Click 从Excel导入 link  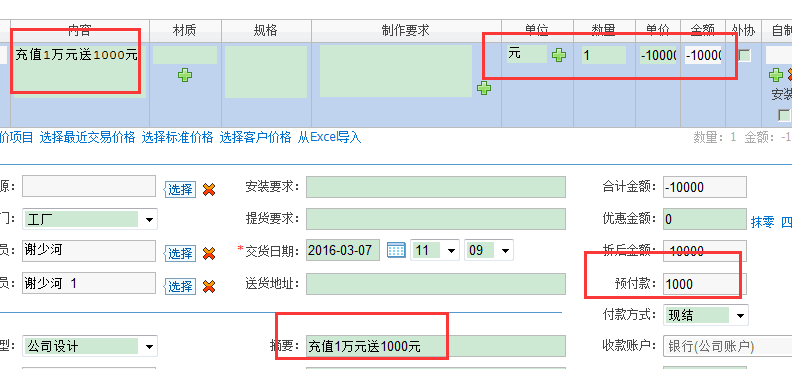pyautogui.click(x=329, y=137)
